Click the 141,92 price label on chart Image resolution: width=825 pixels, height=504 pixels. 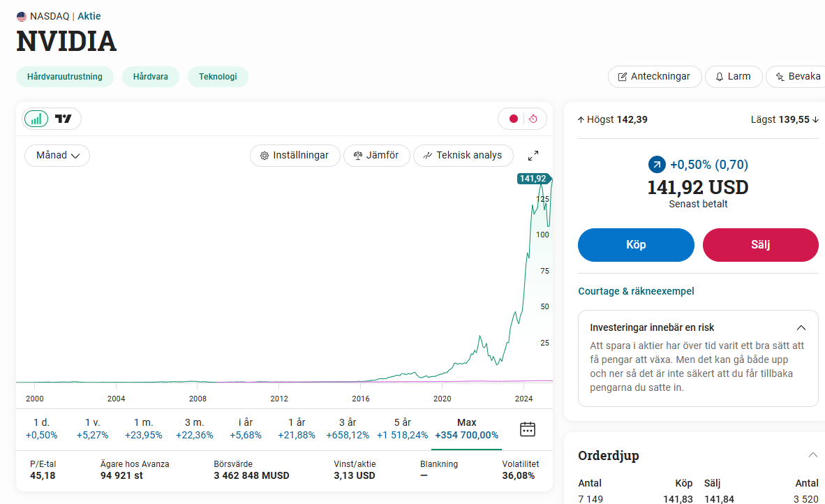(533, 179)
